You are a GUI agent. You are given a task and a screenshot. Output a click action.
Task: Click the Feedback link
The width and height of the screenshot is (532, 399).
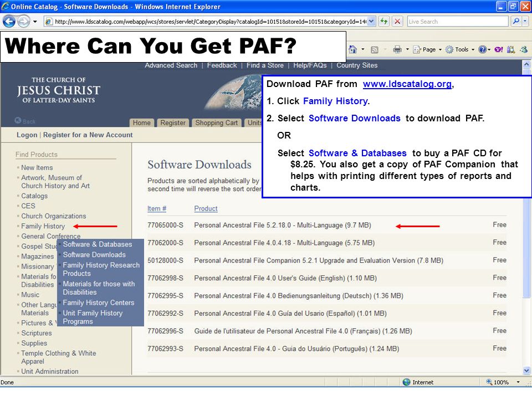coord(222,65)
